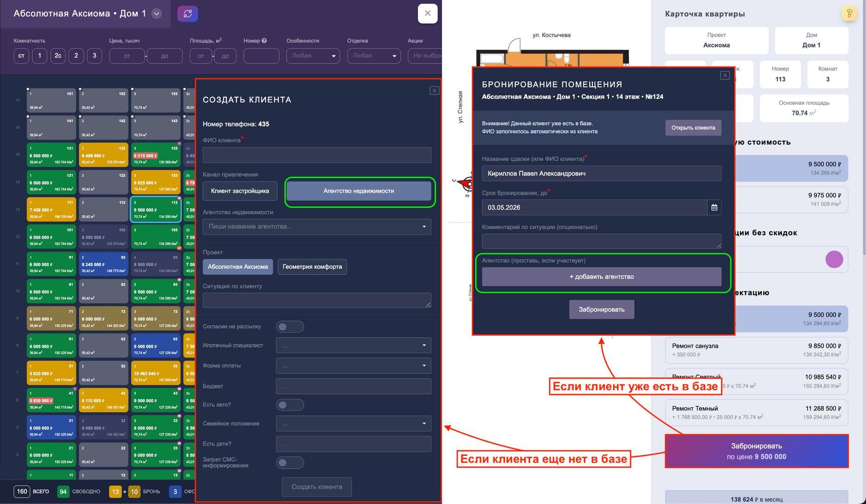Expand Агентство недвижимости name dropdown
Viewport: 866px width, 504px height.
coord(317,227)
